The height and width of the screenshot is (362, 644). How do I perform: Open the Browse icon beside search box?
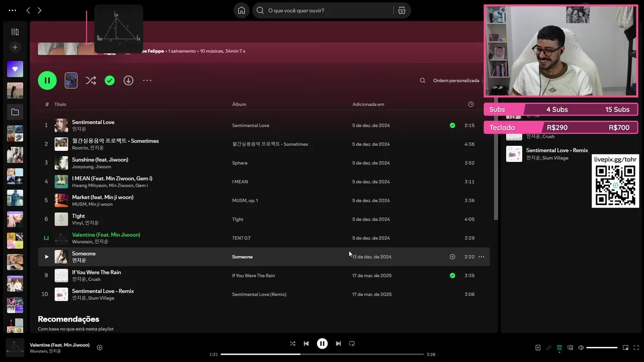401,10
